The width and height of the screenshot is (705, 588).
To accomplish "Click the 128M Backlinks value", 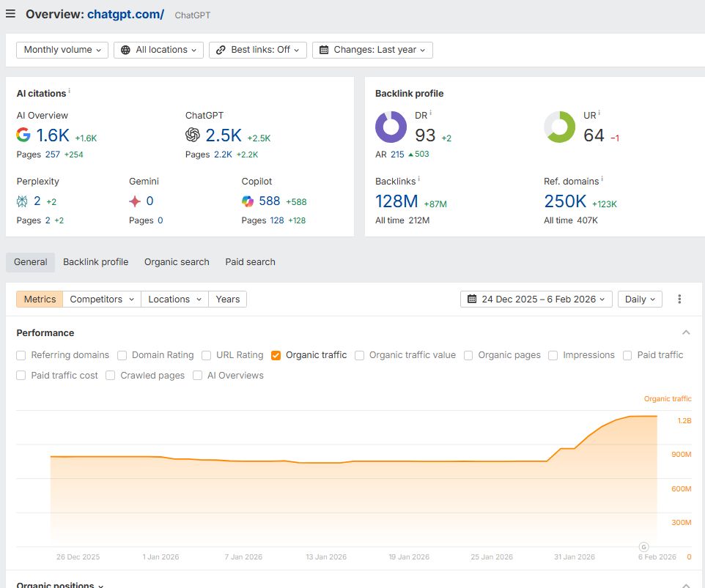I will pyautogui.click(x=396, y=201).
